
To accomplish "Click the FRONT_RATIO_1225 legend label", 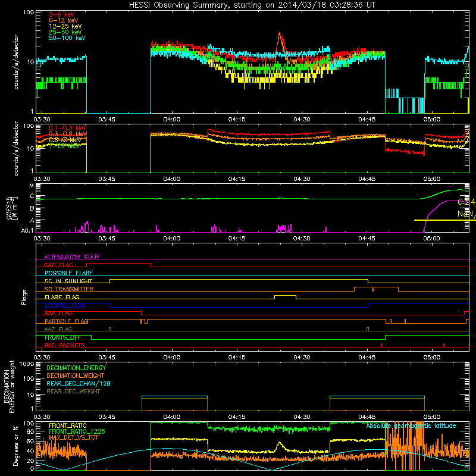I will [x=77, y=431].
